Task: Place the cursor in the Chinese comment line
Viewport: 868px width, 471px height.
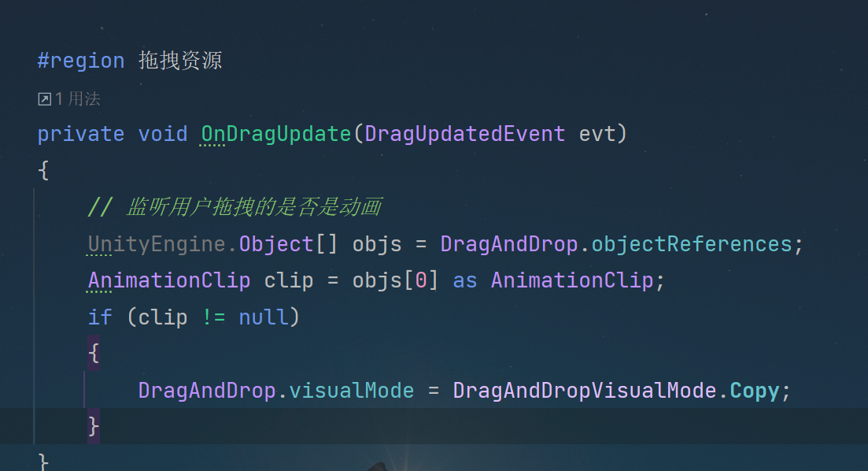Action: click(x=235, y=207)
